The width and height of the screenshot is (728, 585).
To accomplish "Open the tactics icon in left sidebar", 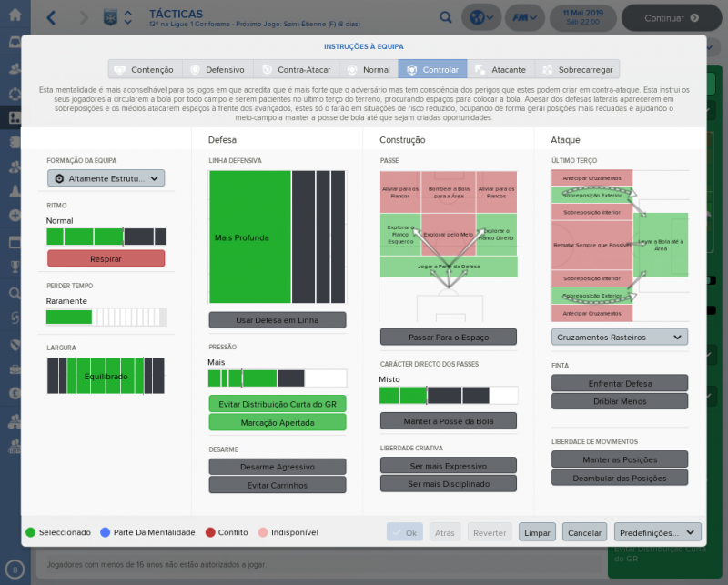I will pyautogui.click(x=15, y=117).
